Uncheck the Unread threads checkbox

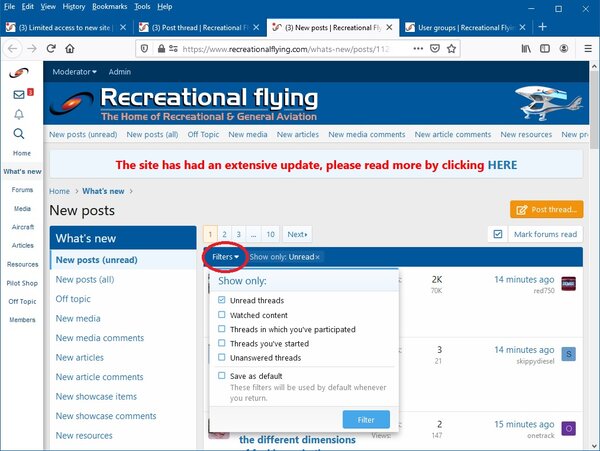tap(222, 300)
